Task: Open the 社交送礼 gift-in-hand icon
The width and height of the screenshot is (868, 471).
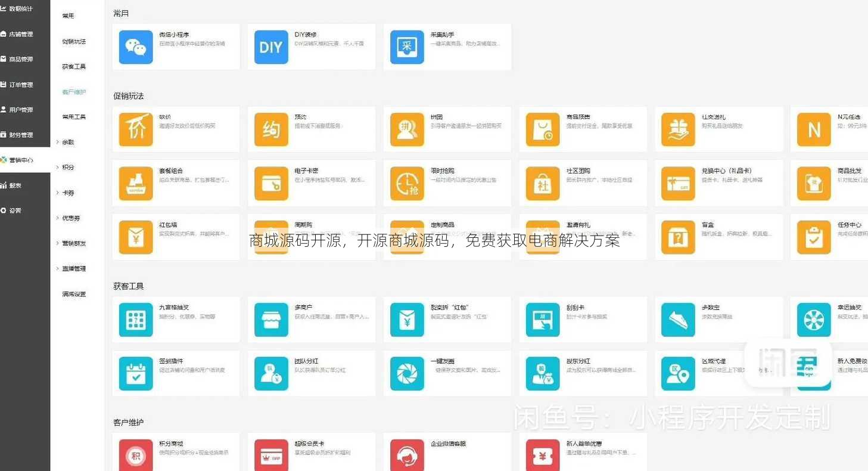Action: tap(678, 129)
